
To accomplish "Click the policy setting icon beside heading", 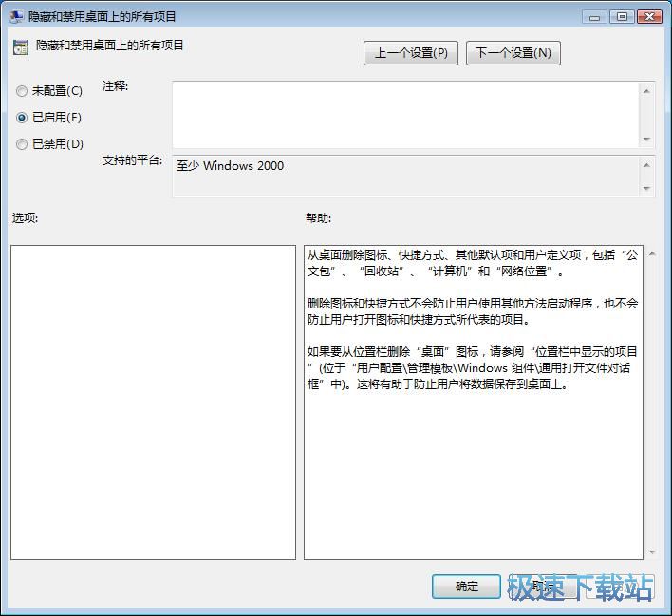I will tap(21, 47).
